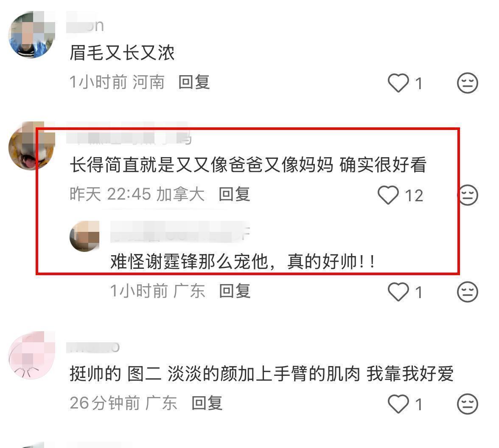Like the 挺帅的 图二 comment
499x448 pixels.
pos(398,404)
